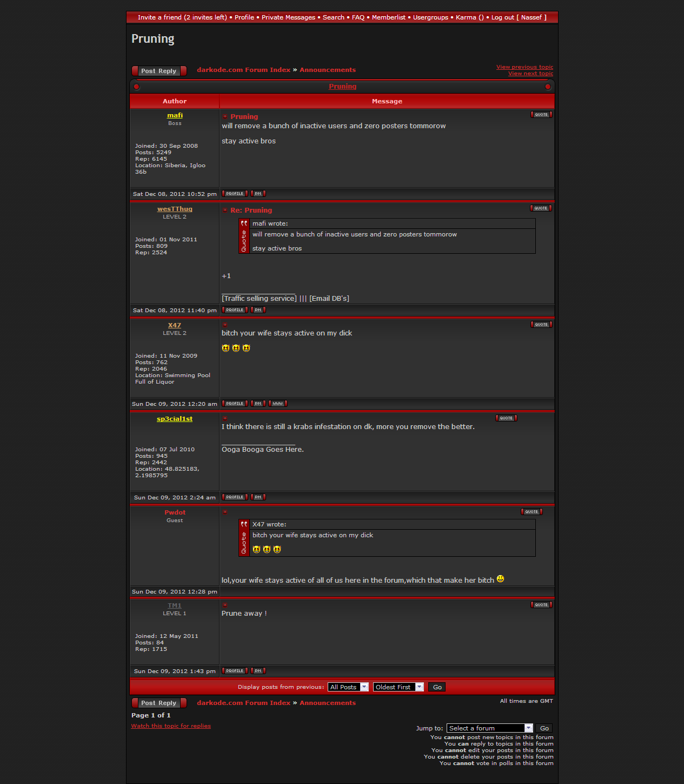Open the All Posts dropdown
This screenshot has height=784, width=684.
pos(348,687)
